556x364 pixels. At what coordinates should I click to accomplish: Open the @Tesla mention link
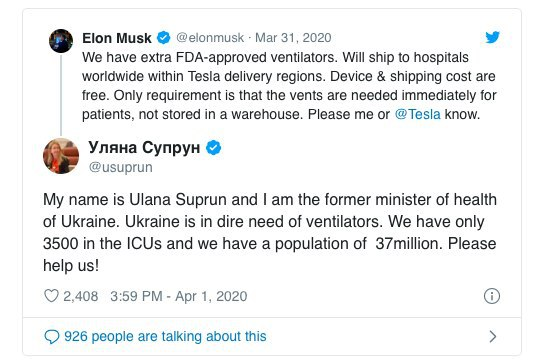click(x=417, y=114)
